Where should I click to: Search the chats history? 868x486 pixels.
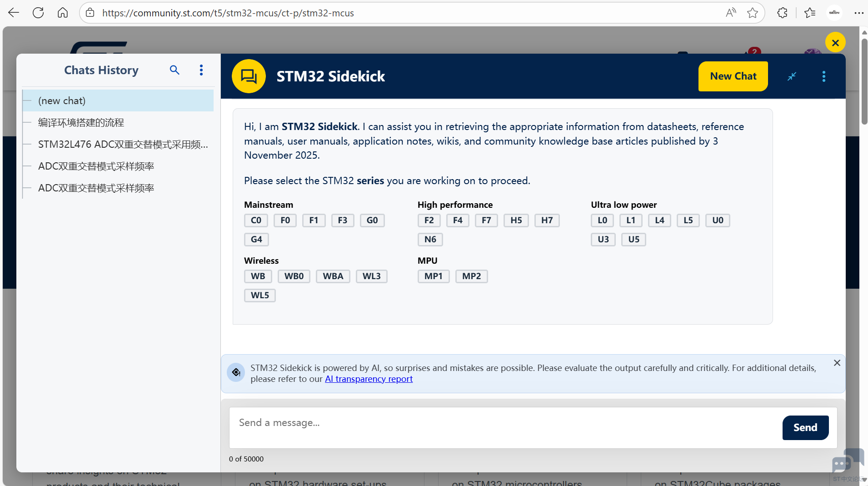coord(175,70)
